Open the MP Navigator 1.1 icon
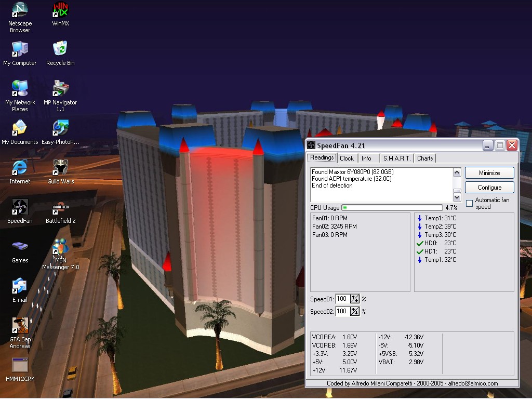The height and width of the screenshot is (399, 532). coord(60,89)
